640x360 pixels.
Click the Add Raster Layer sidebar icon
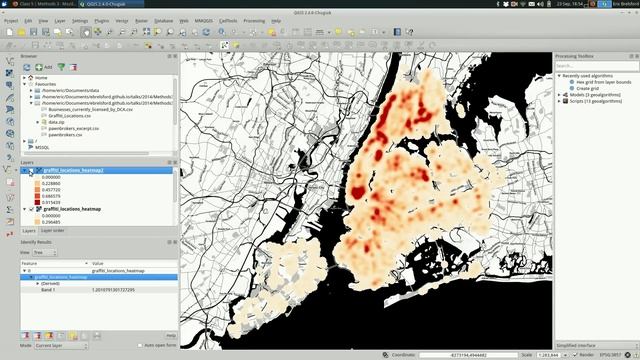10,73
